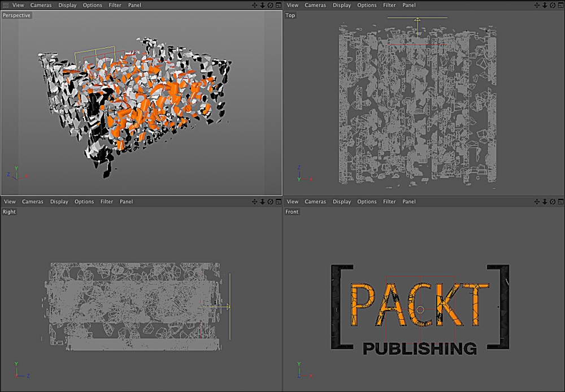Screen dimensions: 565x392
Task: Click the zoom icon in Front viewport
Action: (x=545, y=202)
